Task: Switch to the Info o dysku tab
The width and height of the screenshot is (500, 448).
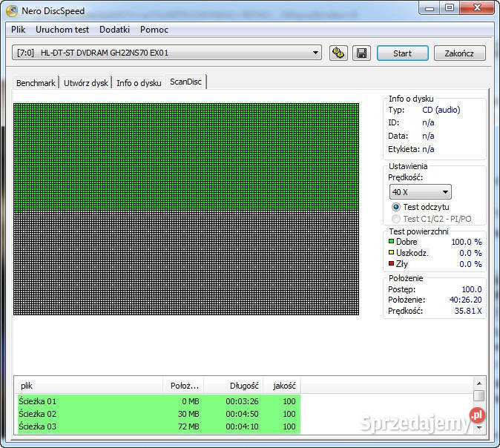Action: pyautogui.click(x=139, y=83)
